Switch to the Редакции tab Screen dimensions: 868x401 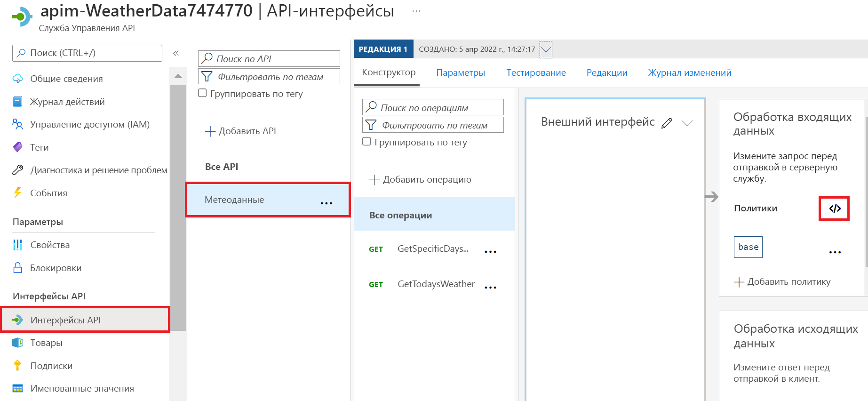click(607, 72)
